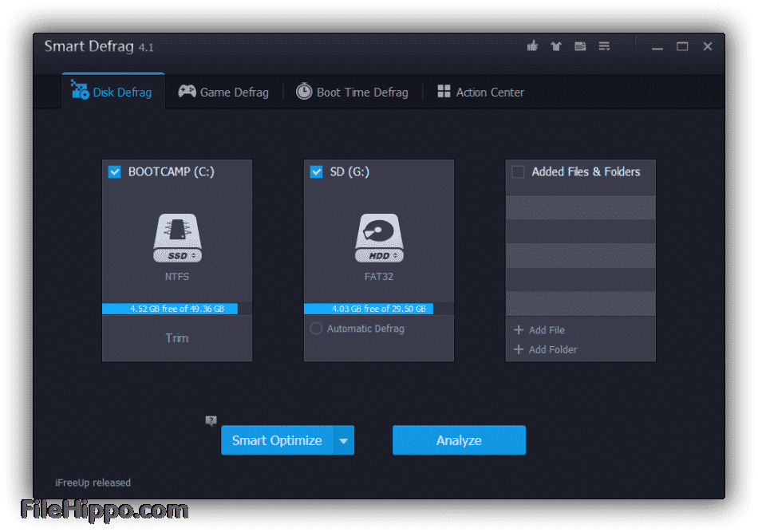Switch to the Game Defrag tab
The width and height of the screenshot is (758, 532).
[x=223, y=93]
